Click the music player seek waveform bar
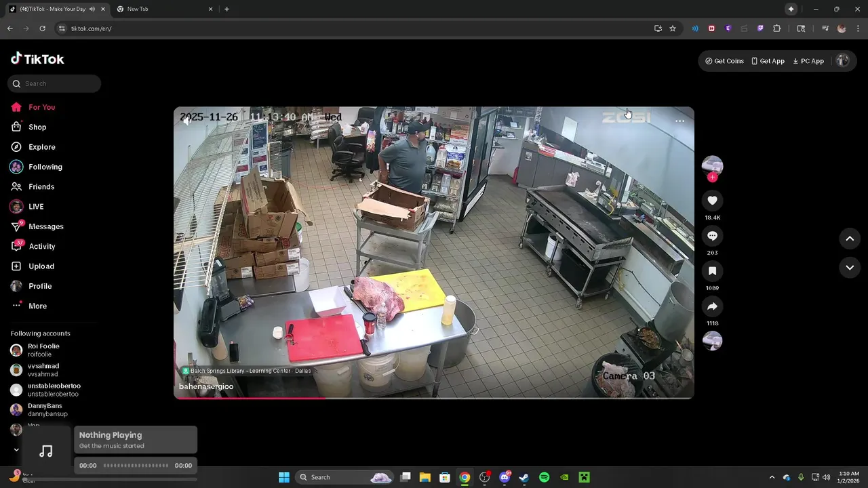This screenshot has width=868, height=488. click(136, 466)
